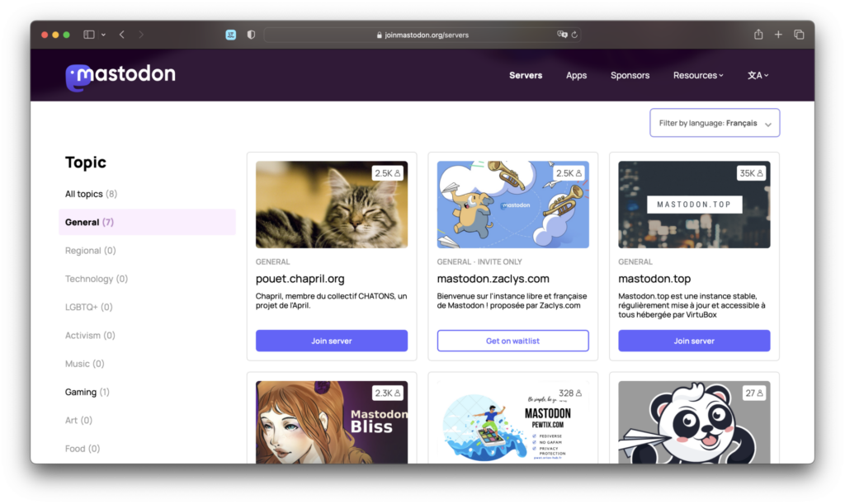Select the Art (0) topic
The width and height of the screenshot is (845, 504).
[78, 420]
